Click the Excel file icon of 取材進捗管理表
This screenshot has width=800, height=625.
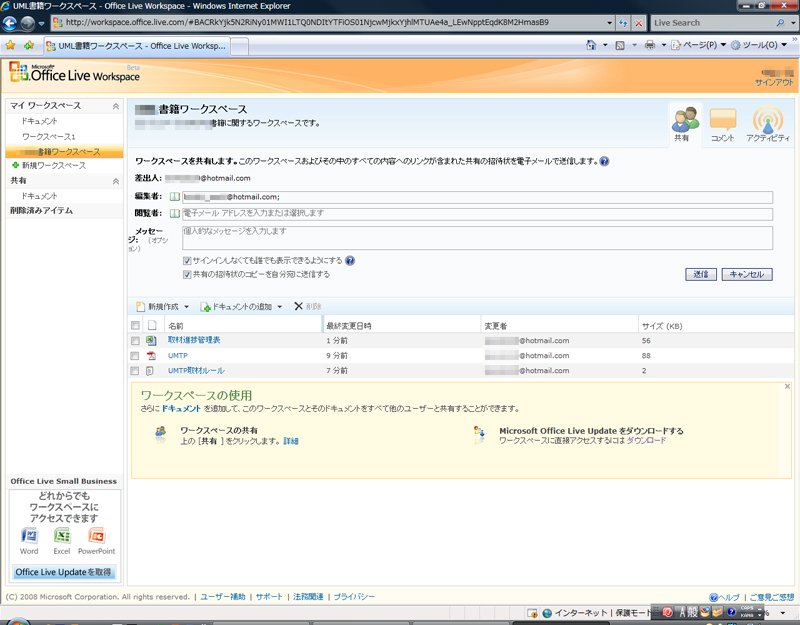[151, 340]
